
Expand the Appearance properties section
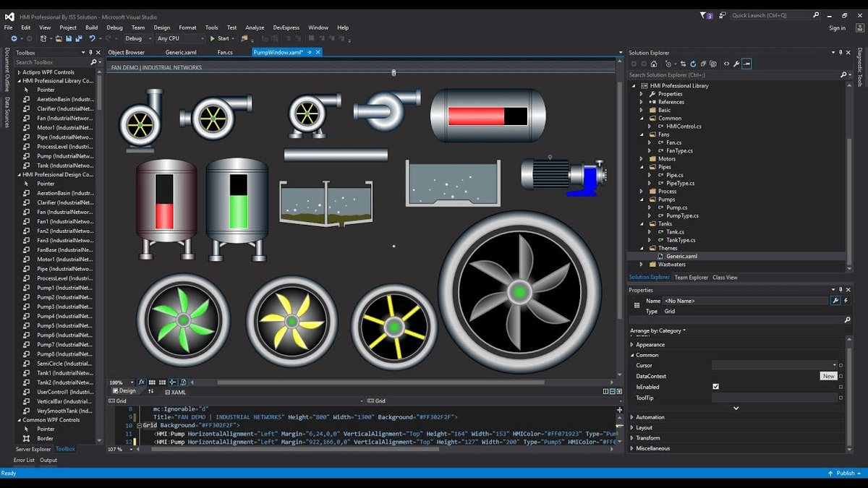(x=632, y=345)
